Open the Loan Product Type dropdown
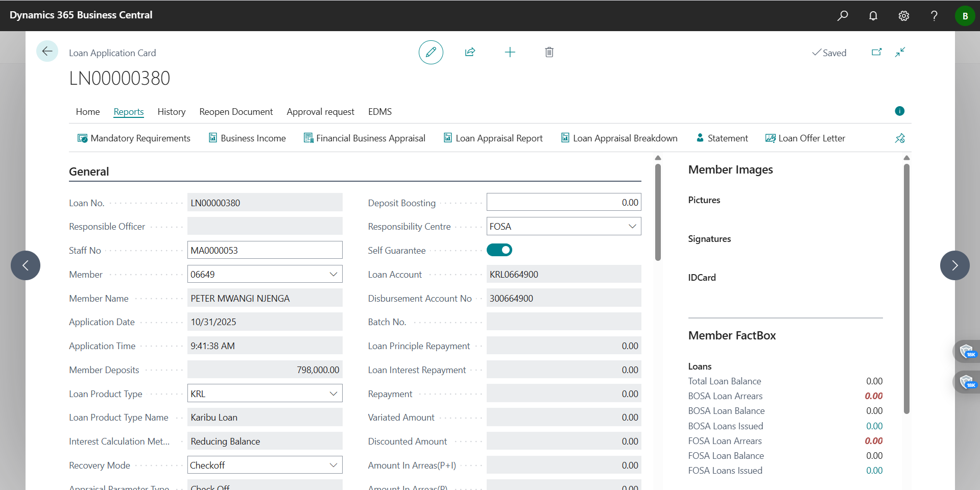Image resolution: width=980 pixels, height=490 pixels. (333, 393)
